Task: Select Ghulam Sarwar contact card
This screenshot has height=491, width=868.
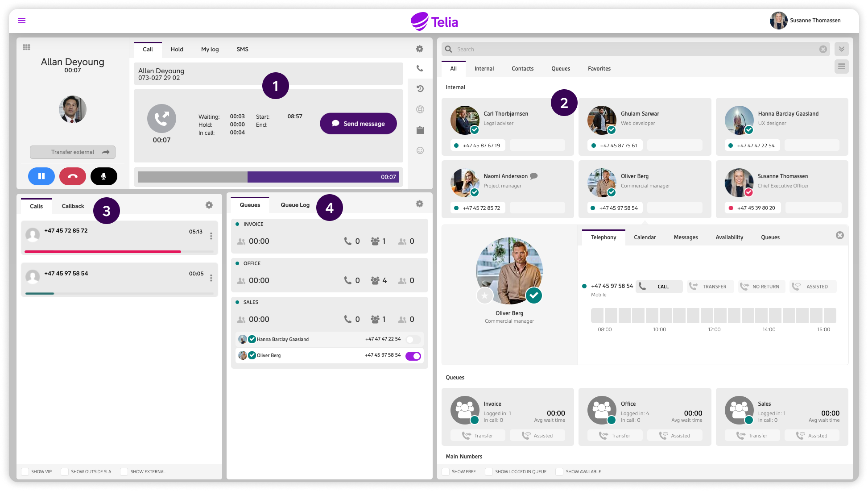Action: (x=645, y=127)
